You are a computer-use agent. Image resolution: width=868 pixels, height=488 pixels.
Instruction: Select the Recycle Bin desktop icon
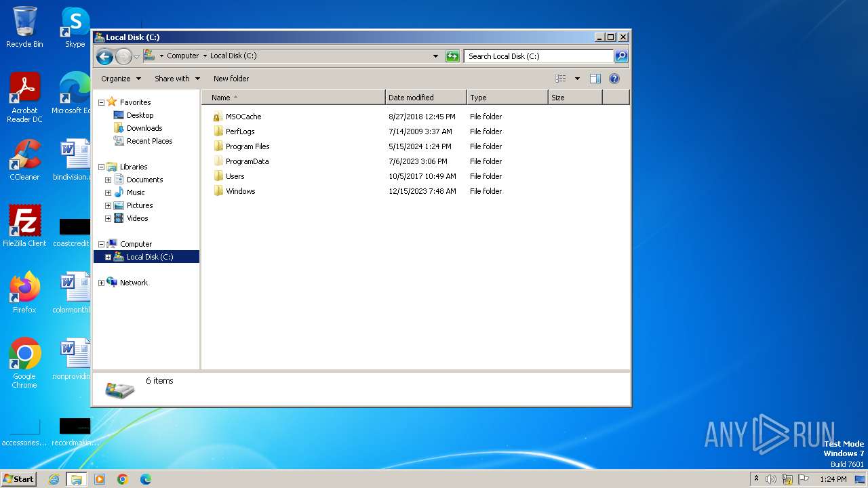coord(24,28)
